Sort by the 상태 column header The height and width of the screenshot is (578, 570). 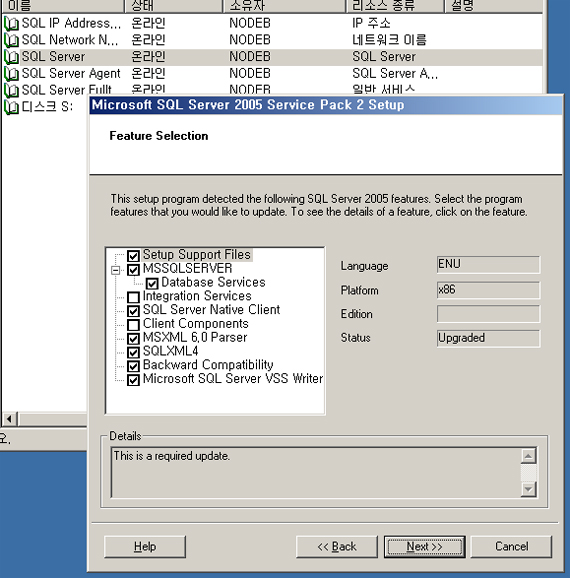174,6
